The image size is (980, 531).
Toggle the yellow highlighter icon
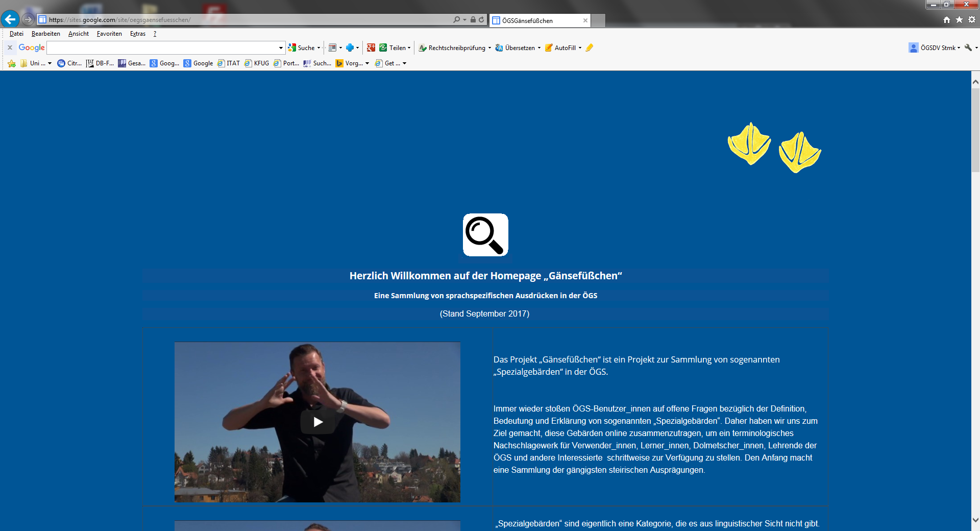coord(590,47)
